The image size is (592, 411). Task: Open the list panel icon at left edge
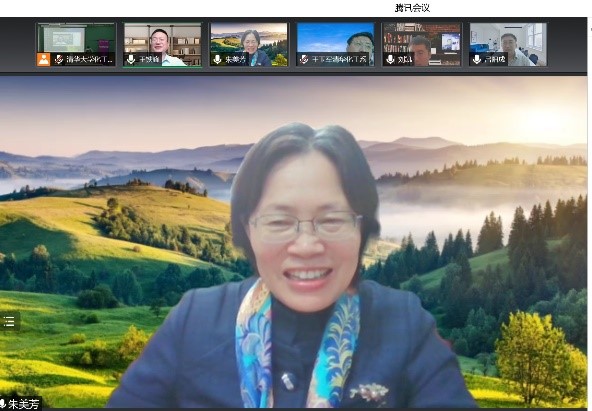point(9,322)
